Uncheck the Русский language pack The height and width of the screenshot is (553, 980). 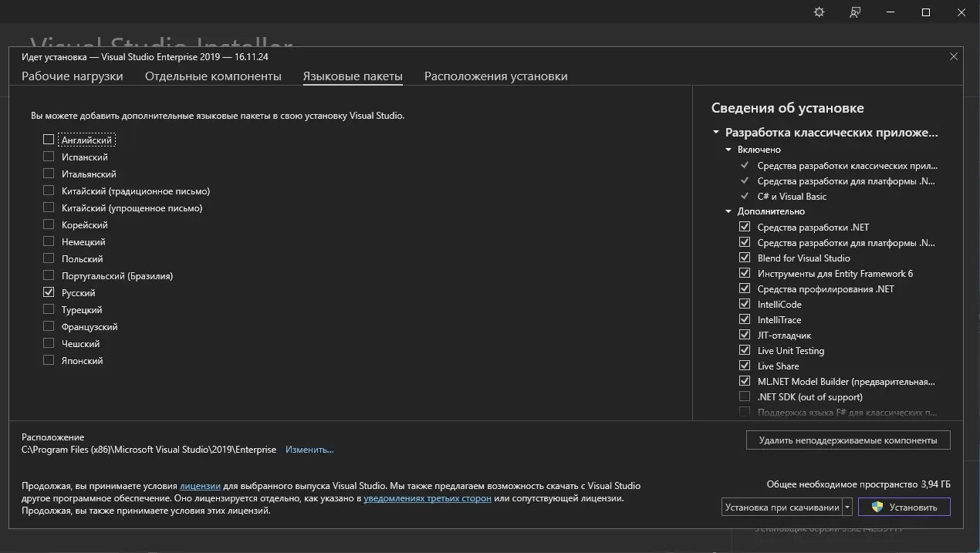point(49,292)
